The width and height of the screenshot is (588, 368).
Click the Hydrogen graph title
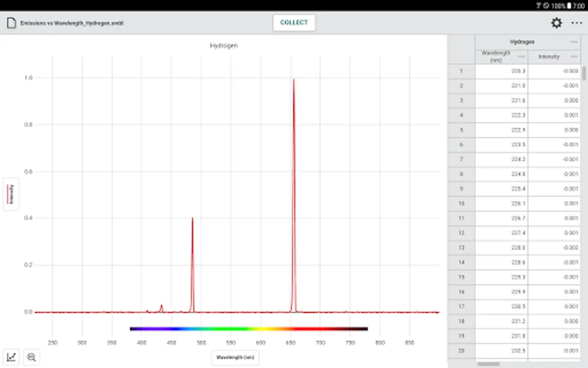coord(224,45)
